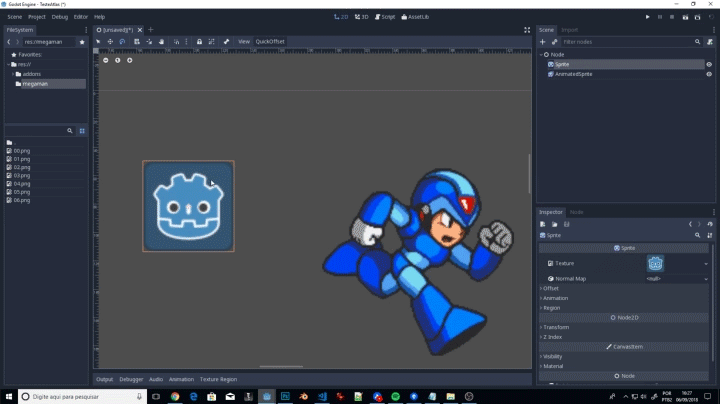Viewport: 720px width, 404px height.
Task: Expand the Animation section in Inspector
Action: [x=554, y=298]
